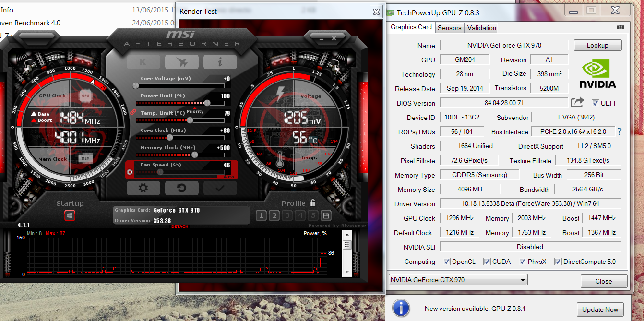Open Afterburner information via the i button
The image size is (644, 321).
pos(220,62)
